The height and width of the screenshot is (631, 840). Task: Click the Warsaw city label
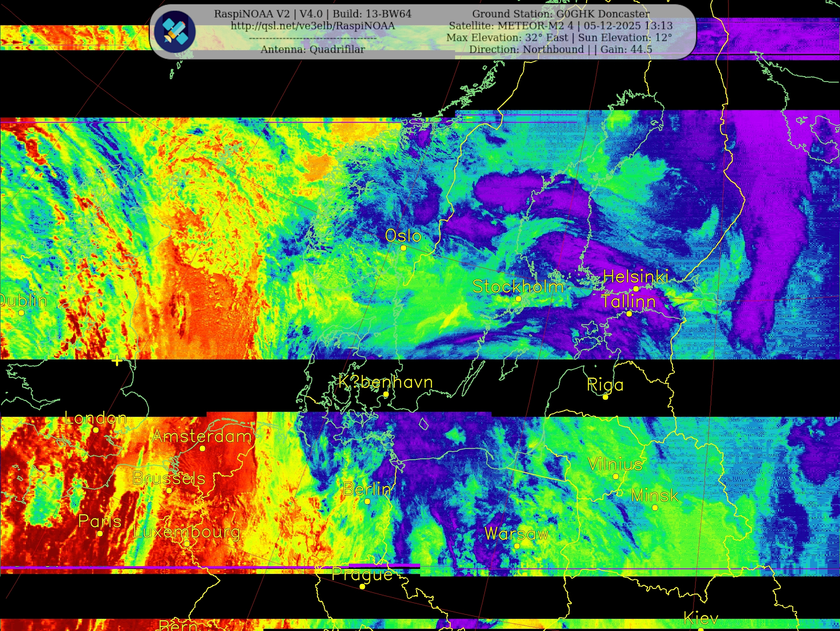pyautogui.click(x=516, y=534)
